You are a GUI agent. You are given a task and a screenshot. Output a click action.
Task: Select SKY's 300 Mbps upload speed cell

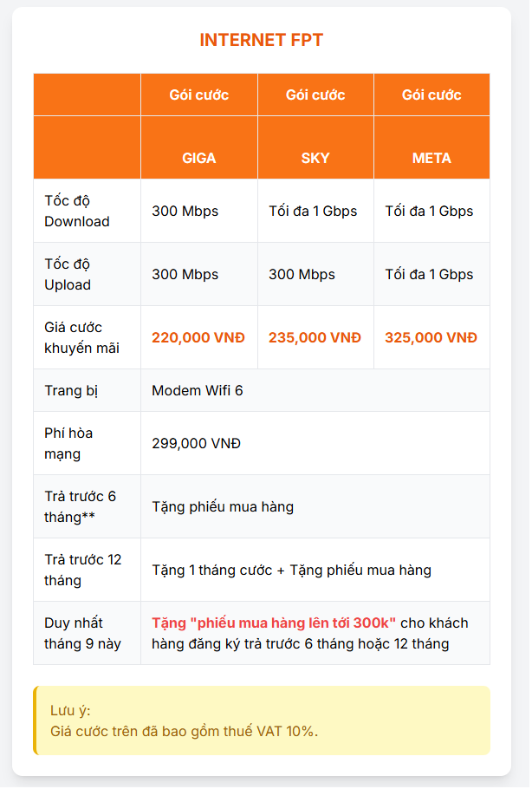(302, 274)
